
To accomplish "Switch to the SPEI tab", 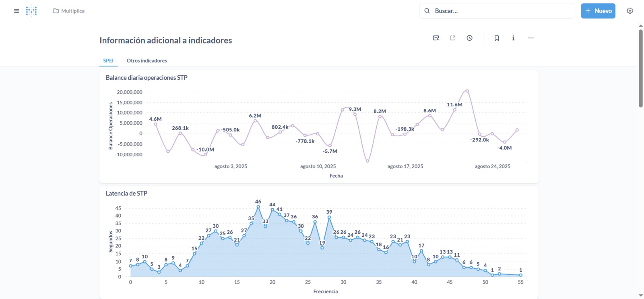I will click(x=108, y=60).
